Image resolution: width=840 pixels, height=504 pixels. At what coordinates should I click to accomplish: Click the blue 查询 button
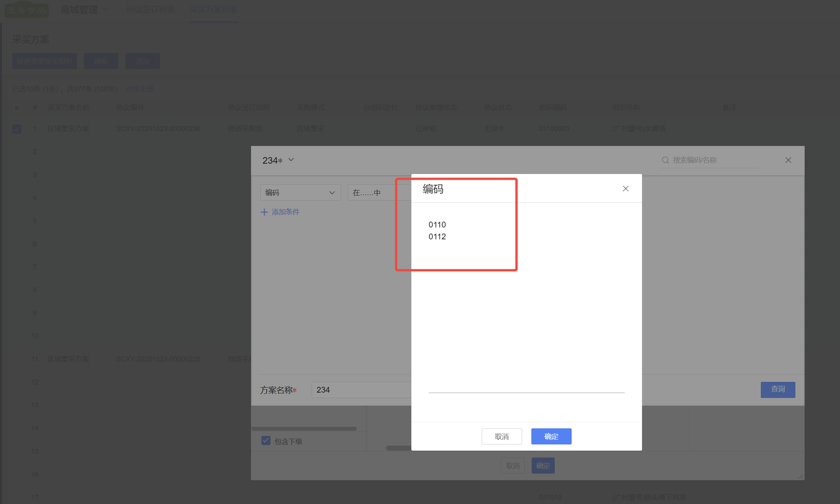(777, 390)
